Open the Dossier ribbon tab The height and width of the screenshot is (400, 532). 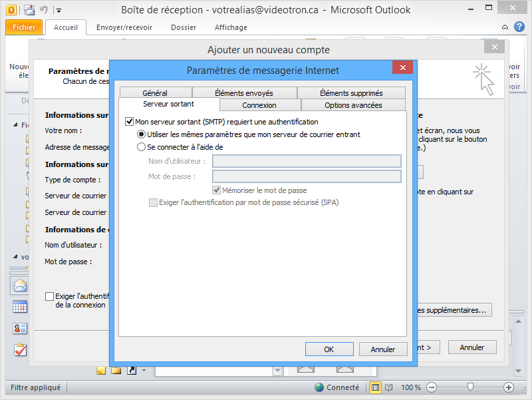[184, 27]
